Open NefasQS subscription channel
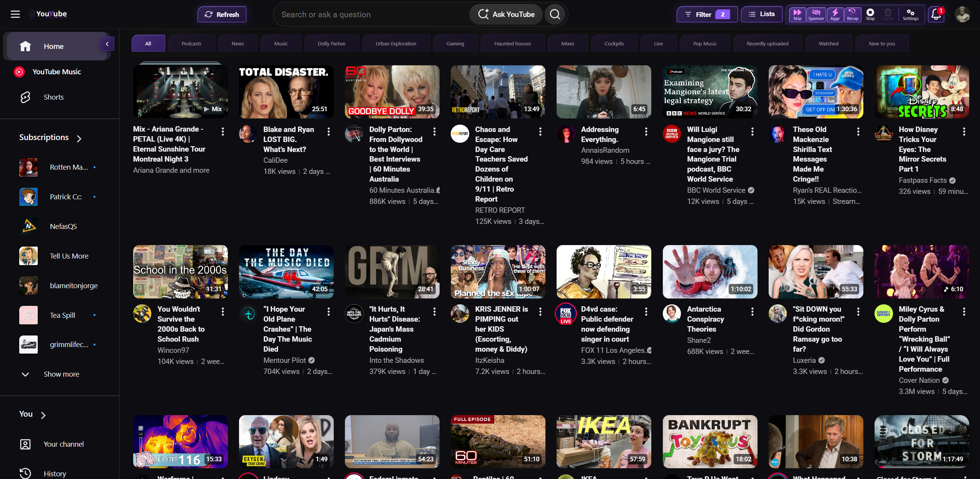The width and height of the screenshot is (980, 479). pyautogui.click(x=58, y=227)
